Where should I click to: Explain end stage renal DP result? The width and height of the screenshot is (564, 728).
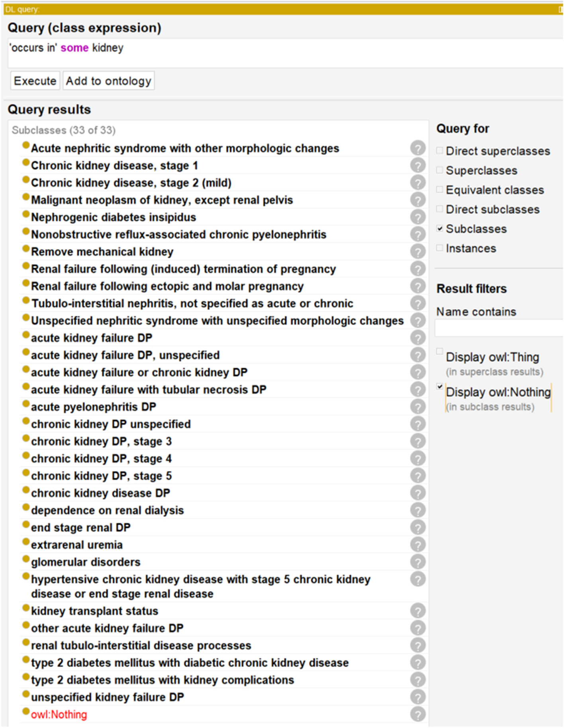[x=418, y=527]
